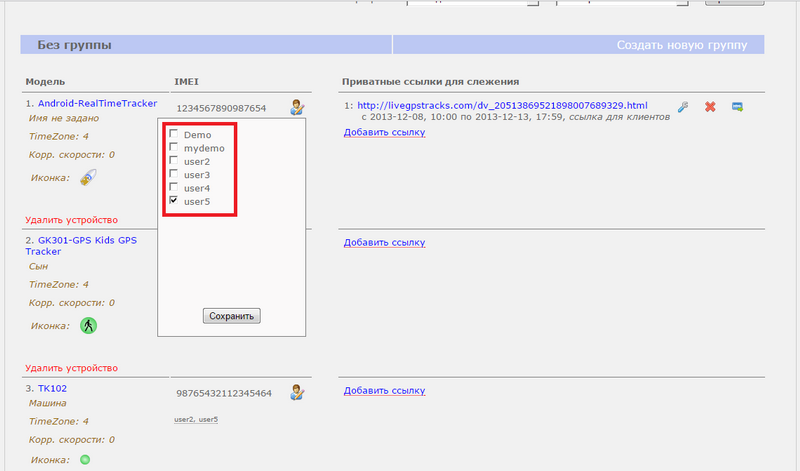Viewport: 800px width, 471px height.
Task: Check the Demo user checkbox
Action: [174, 134]
